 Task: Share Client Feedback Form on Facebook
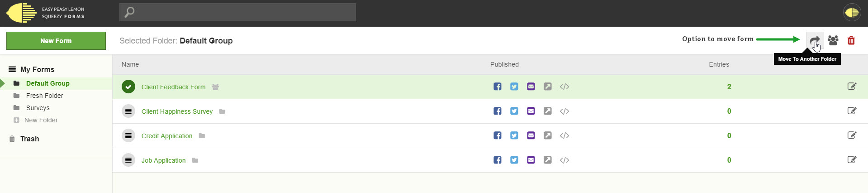click(497, 87)
